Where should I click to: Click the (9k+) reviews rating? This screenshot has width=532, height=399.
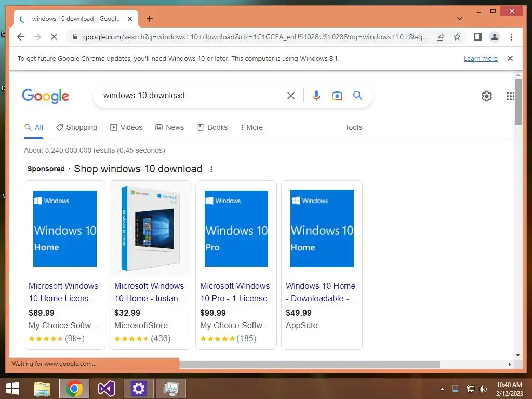click(x=57, y=339)
